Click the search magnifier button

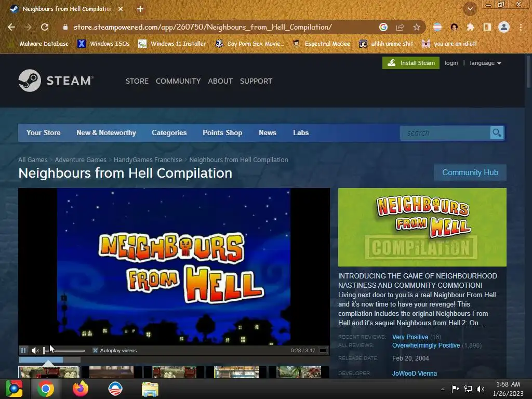(497, 133)
